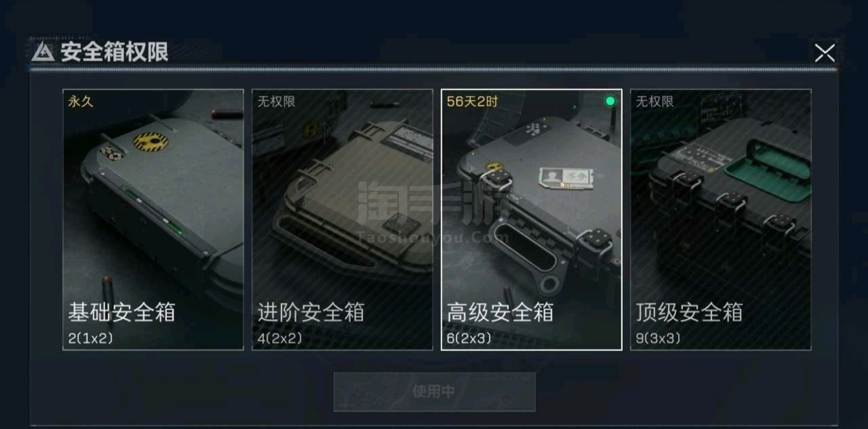Viewport: 868px width, 429px height.
Task: Click the 2(1x2) capacity text
Action: (90, 338)
